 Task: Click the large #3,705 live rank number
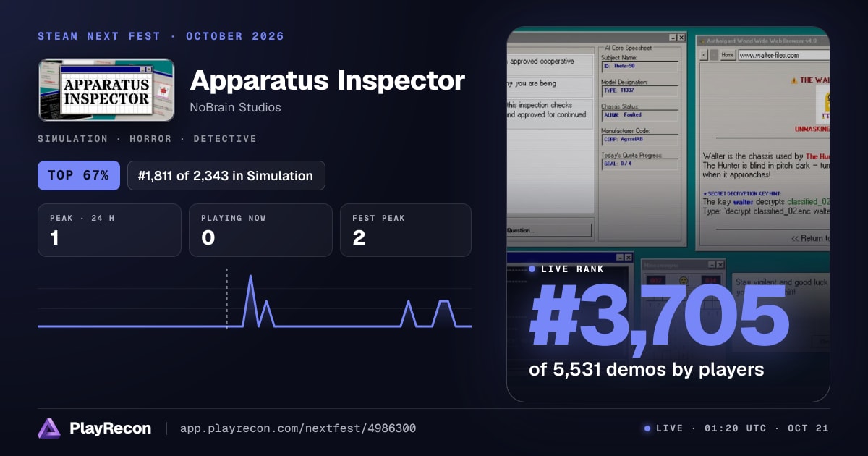(660, 318)
